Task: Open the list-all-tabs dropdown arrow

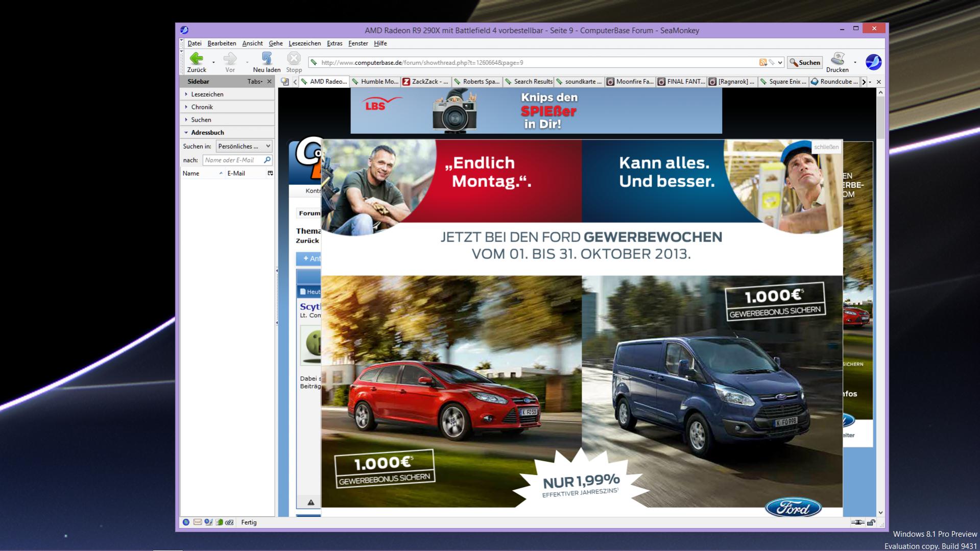Action: click(x=870, y=82)
